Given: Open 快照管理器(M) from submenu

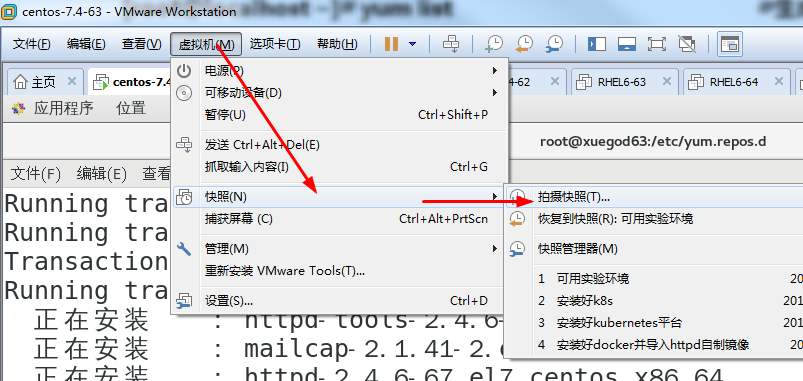Looking at the screenshot, I should point(654,249).
